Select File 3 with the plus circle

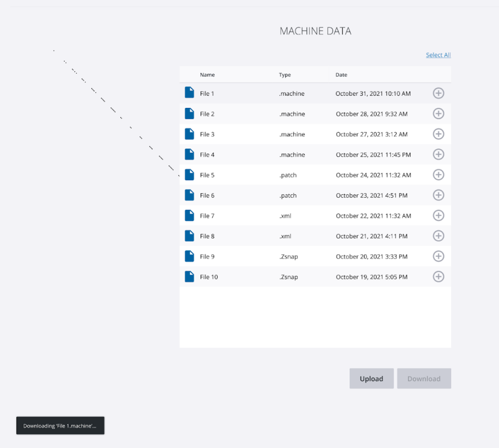438,134
